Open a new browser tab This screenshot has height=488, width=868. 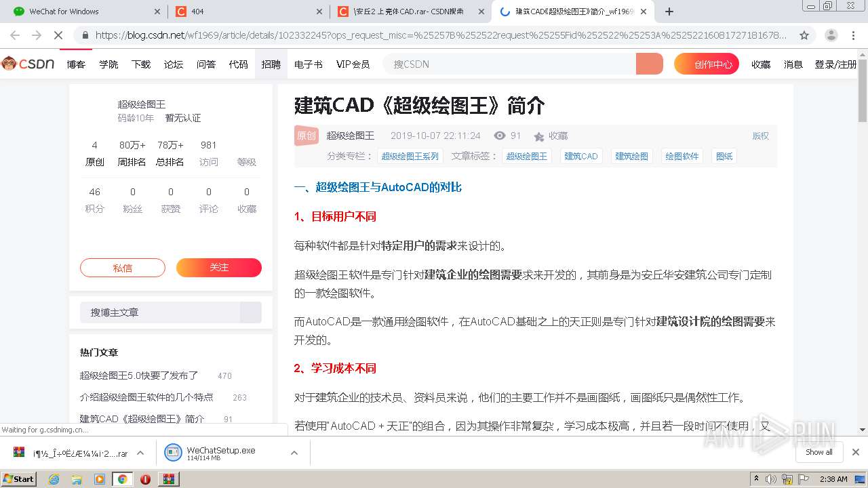click(x=669, y=12)
